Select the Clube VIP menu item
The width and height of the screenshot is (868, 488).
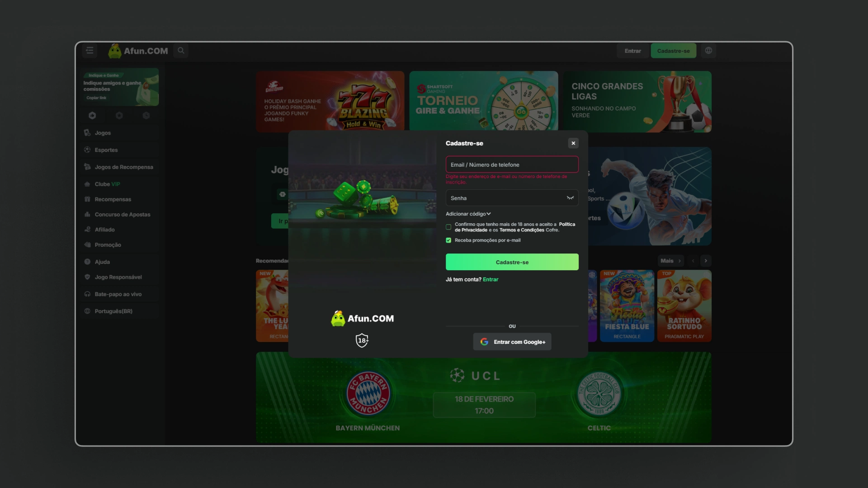[107, 183]
